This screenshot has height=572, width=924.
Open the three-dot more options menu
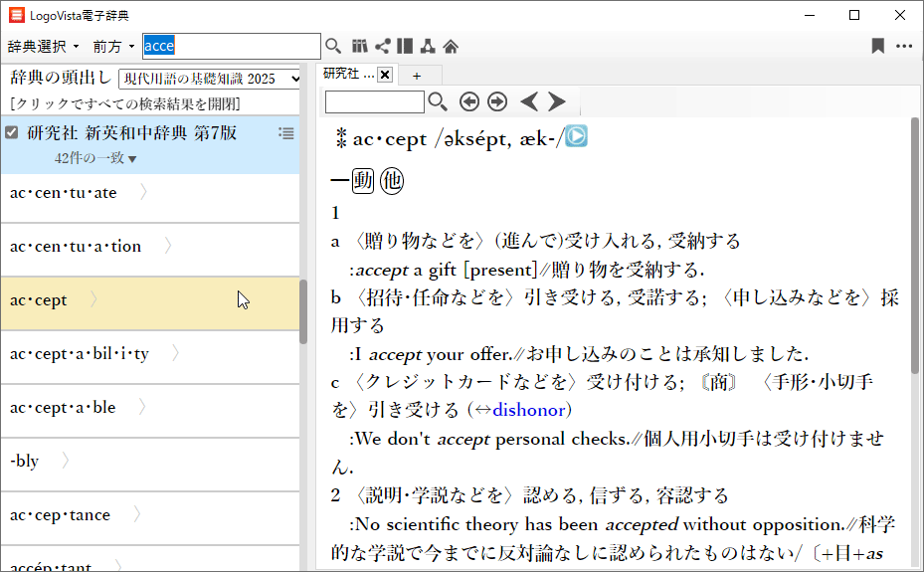tap(903, 47)
